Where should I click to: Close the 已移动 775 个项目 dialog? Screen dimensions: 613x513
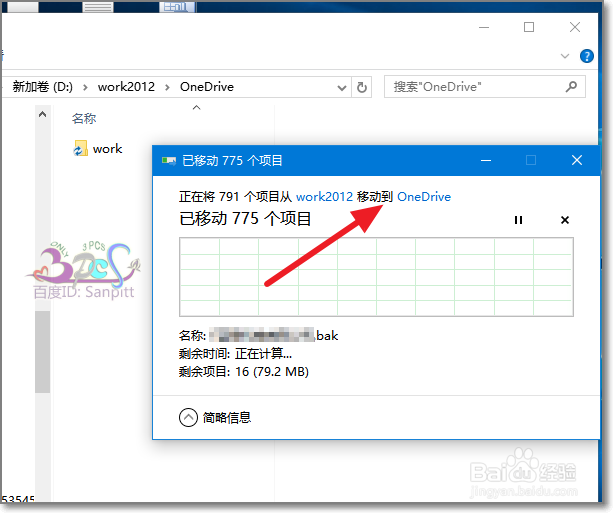coord(577,160)
